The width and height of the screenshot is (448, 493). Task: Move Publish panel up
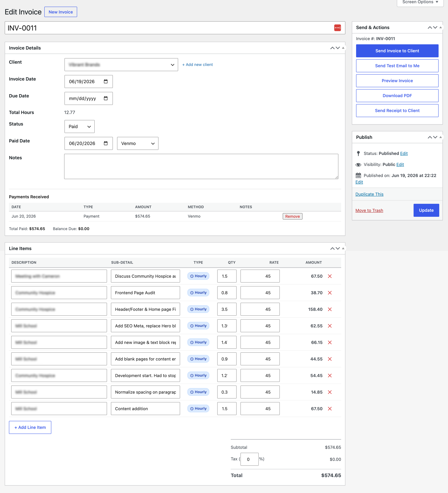click(430, 137)
